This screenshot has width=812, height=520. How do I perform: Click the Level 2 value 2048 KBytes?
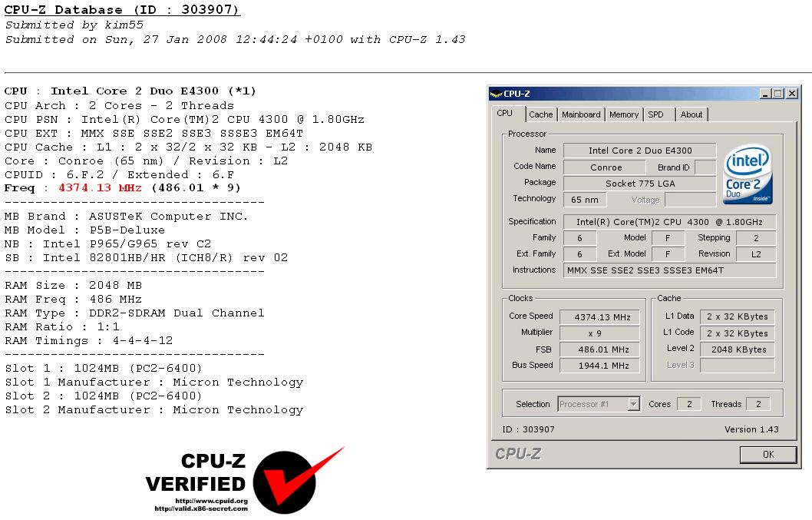coord(738,349)
